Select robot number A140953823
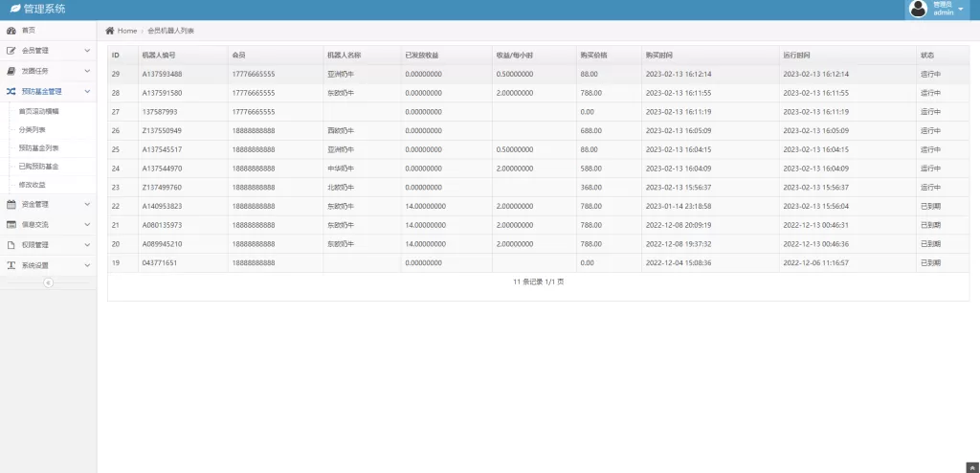 (162, 206)
